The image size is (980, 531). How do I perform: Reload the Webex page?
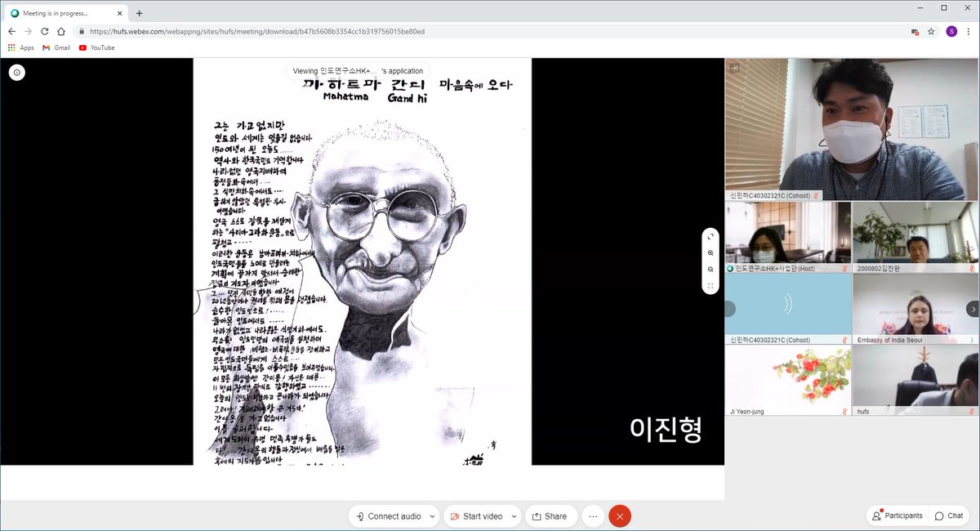coord(45,31)
